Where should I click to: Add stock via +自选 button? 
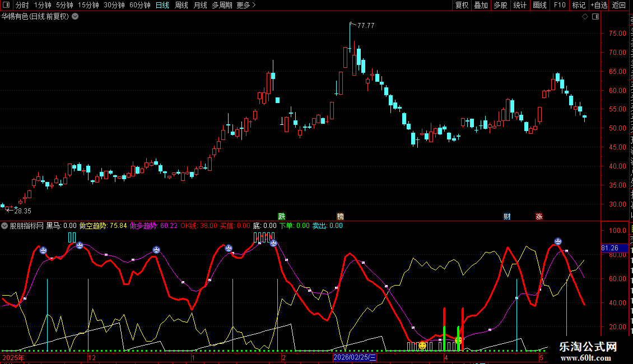[x=599, y=5]
